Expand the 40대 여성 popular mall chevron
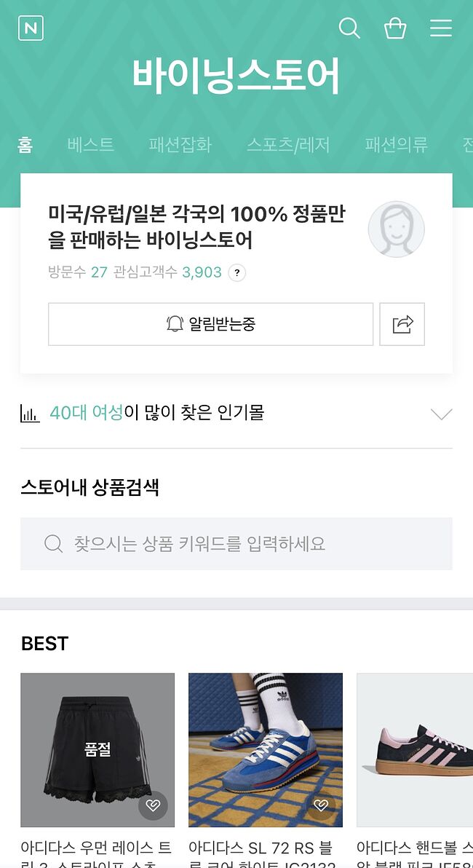This screenshot has width=473, height=868. (441, 414)
